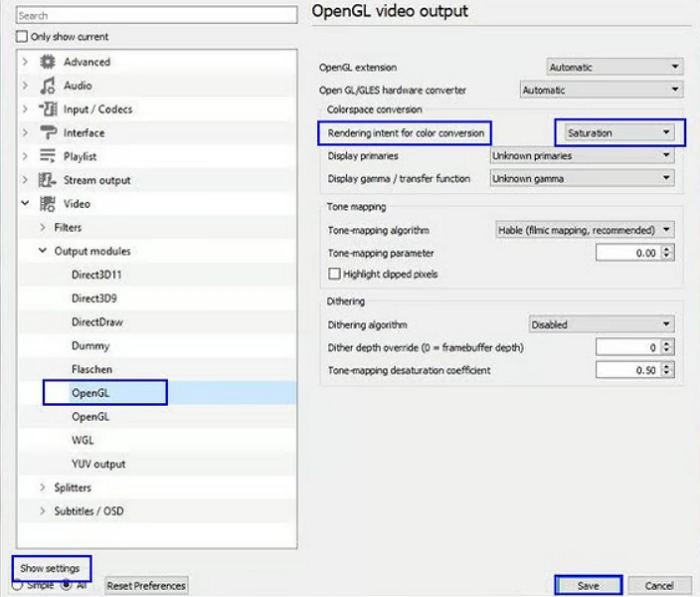This screenshot has width=700, height=597.
Task: Open Tone-mapping algorithm dropdown
Action: (x=585, y=230)
